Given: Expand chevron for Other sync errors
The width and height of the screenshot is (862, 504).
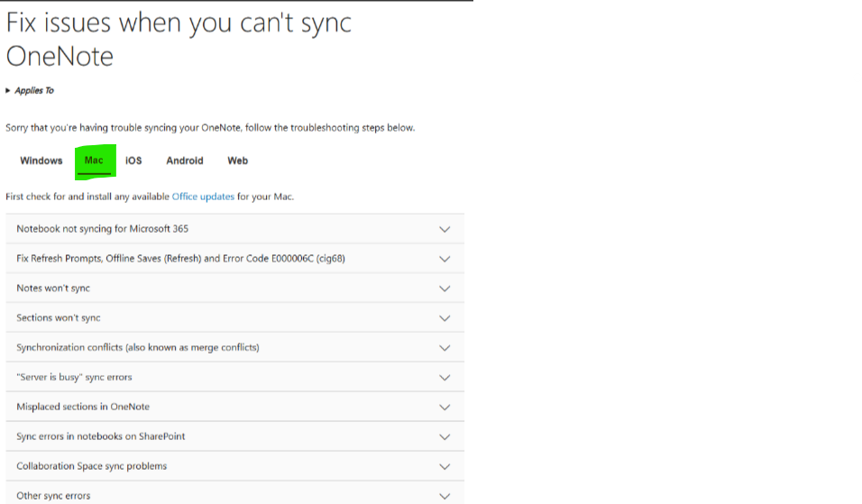Looking at the screenshot, I should 445,496.
